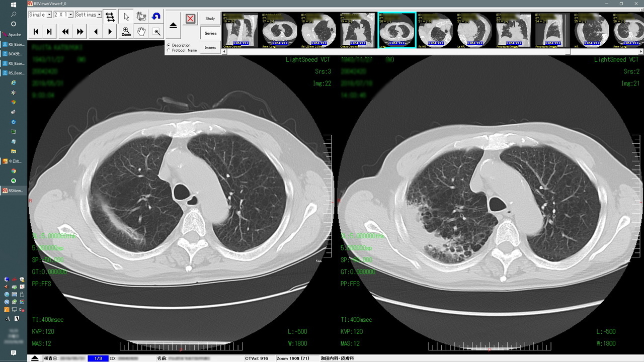Go to next image arrow
Viewport: 644px width, 362px height.
[110, 32]
